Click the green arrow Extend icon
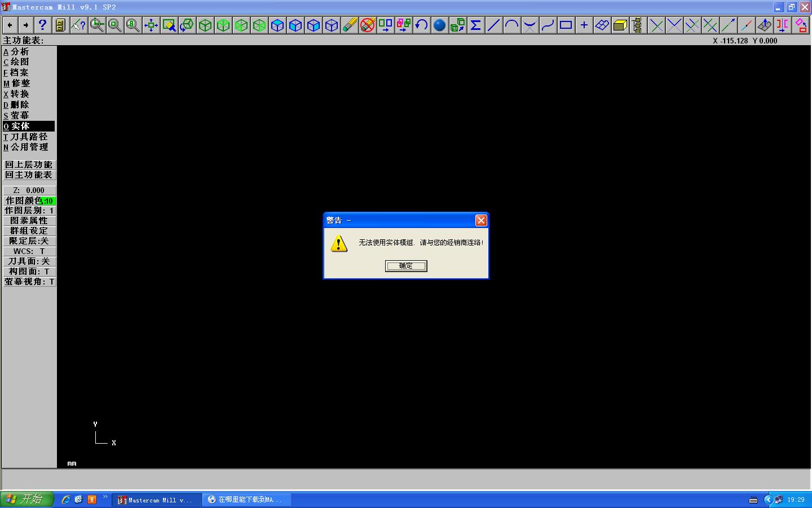 point(729,25)
